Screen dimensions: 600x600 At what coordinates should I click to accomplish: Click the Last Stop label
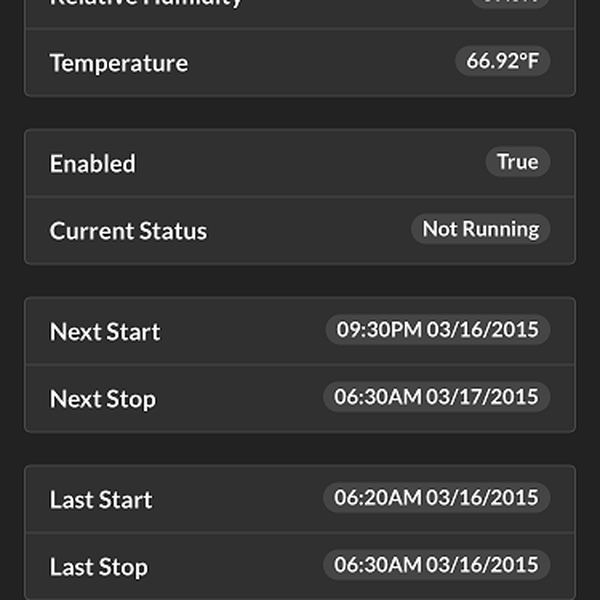(99, 567)
